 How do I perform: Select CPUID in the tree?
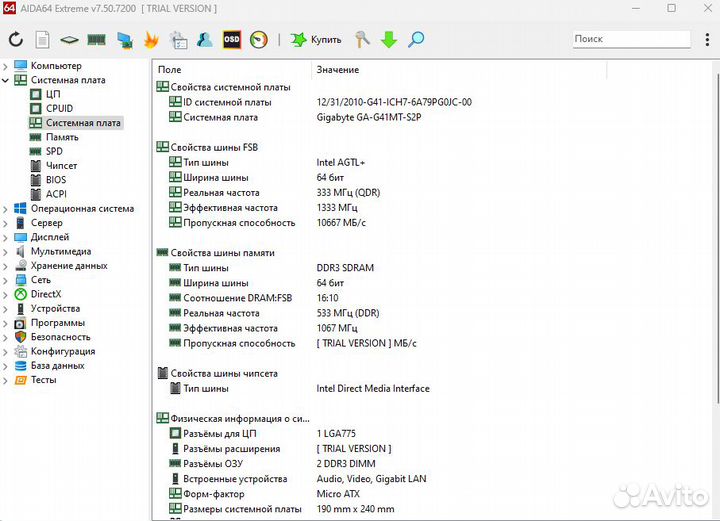click(x=59, y=108)
